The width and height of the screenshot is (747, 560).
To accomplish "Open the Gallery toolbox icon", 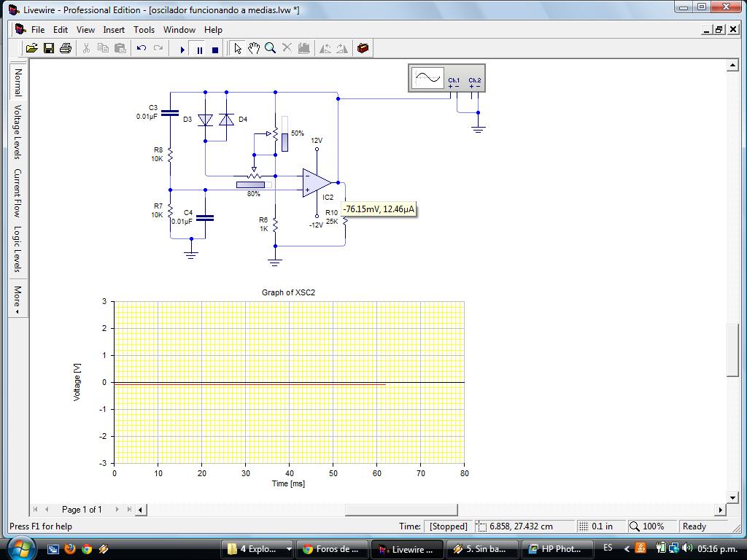I will (363, 49).
